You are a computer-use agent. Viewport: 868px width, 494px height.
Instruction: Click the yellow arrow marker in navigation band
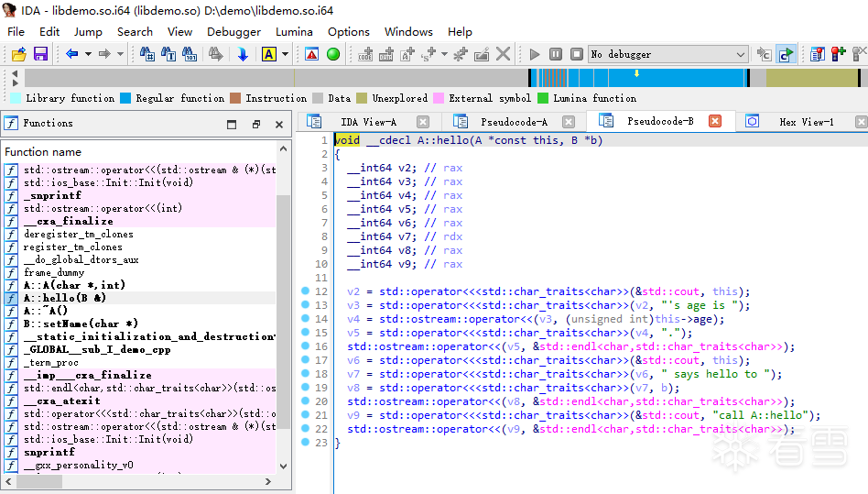point(636,73)
